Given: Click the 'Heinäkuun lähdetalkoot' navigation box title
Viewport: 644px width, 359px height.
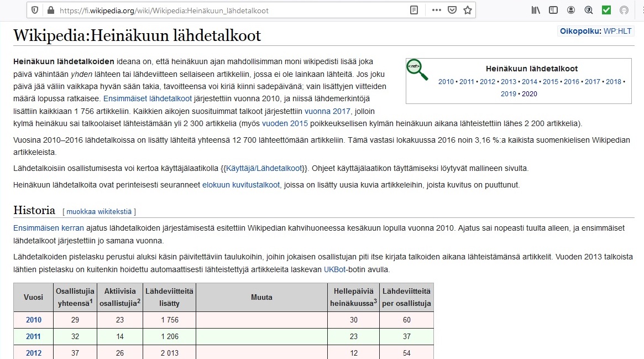Looking at the screenshot, I should (531, 69).
